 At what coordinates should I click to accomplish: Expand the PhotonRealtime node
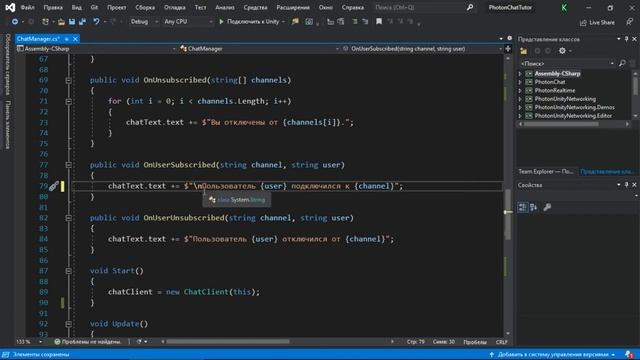click(520, 91)
